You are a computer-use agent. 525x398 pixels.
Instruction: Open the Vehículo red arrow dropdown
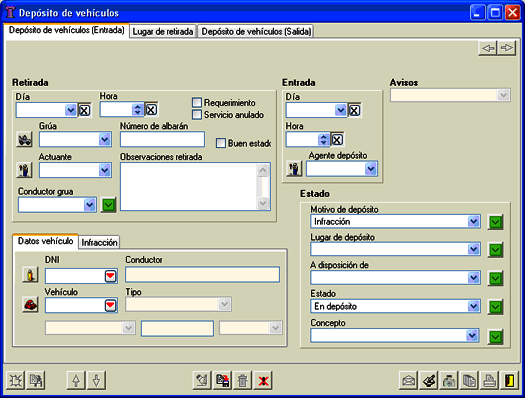coord(110,305)
